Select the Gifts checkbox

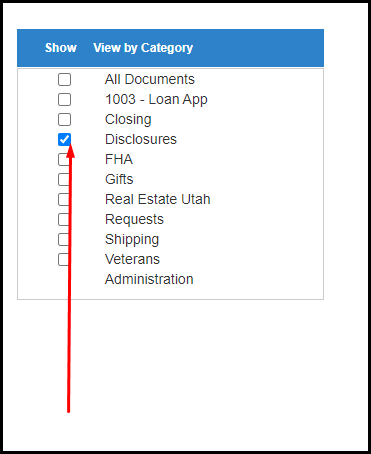tap(64, 179)
